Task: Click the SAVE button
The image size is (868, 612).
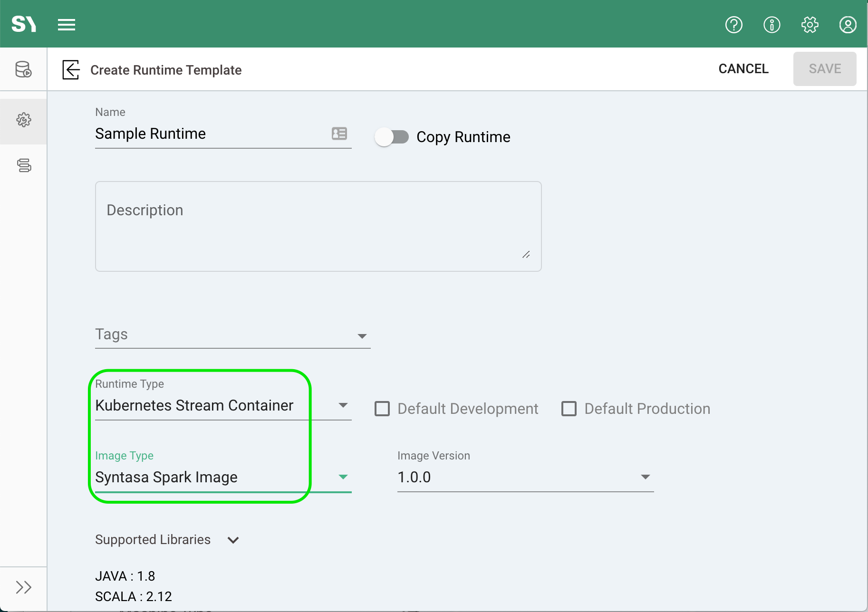Action: [x=824, y=69]
